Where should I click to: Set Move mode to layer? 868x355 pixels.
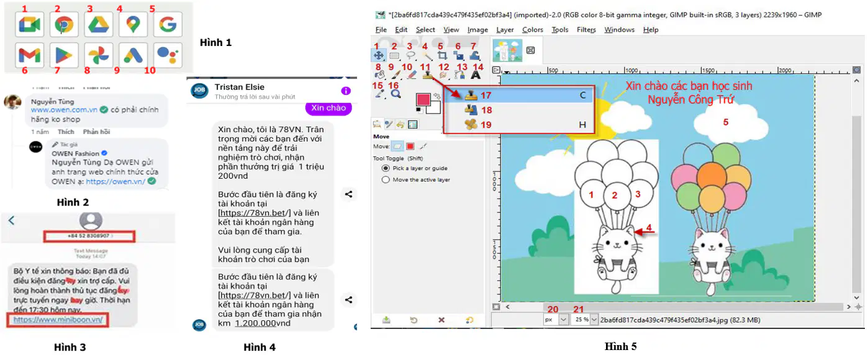click(x=396, y=146)
